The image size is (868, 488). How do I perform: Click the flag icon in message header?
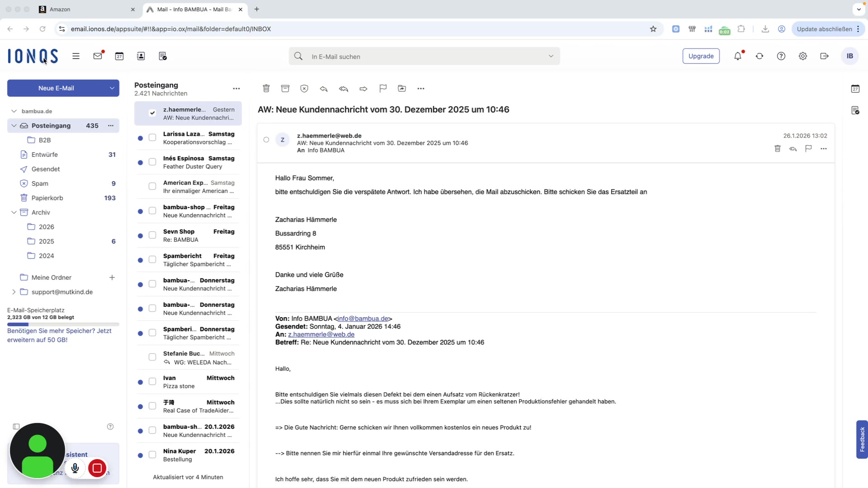[808, 149]
